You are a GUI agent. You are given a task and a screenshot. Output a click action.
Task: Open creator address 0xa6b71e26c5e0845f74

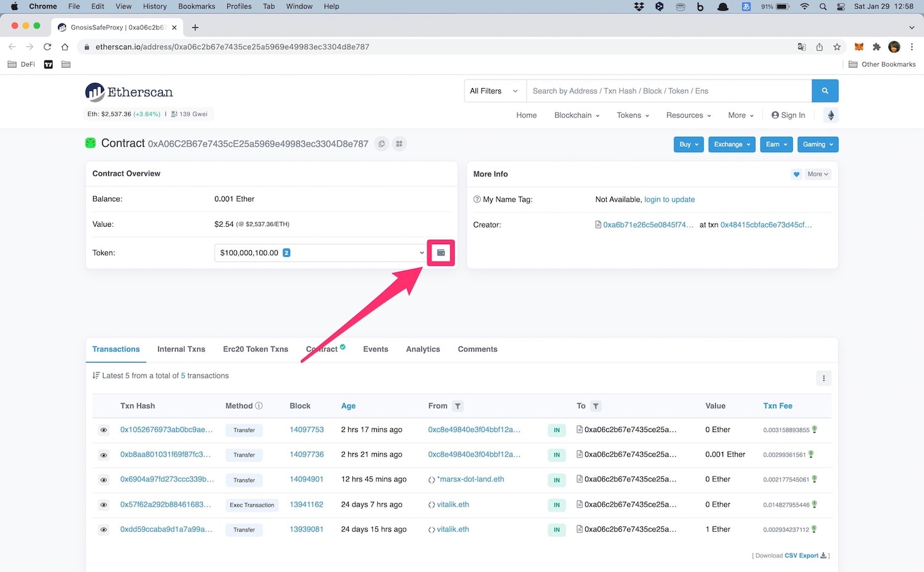click(x=649, y=225)
